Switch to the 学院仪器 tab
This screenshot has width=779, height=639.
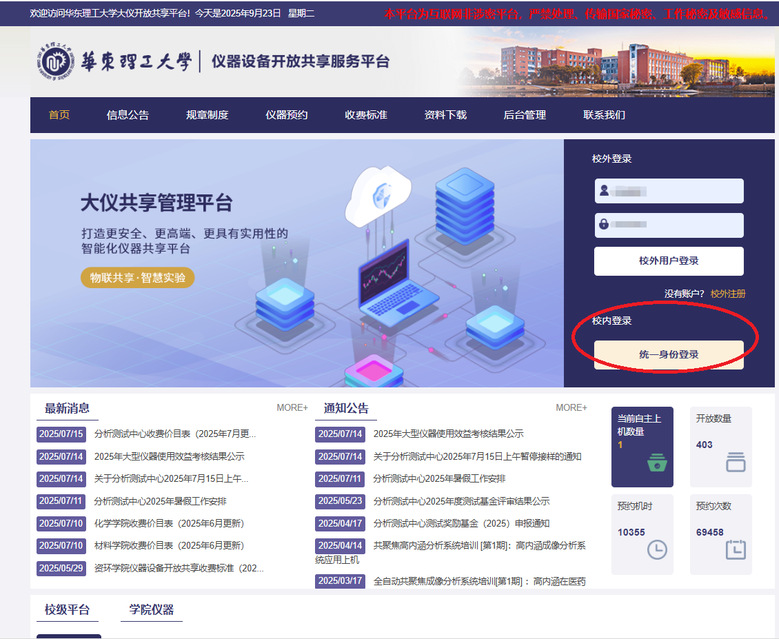pos(151,609)
